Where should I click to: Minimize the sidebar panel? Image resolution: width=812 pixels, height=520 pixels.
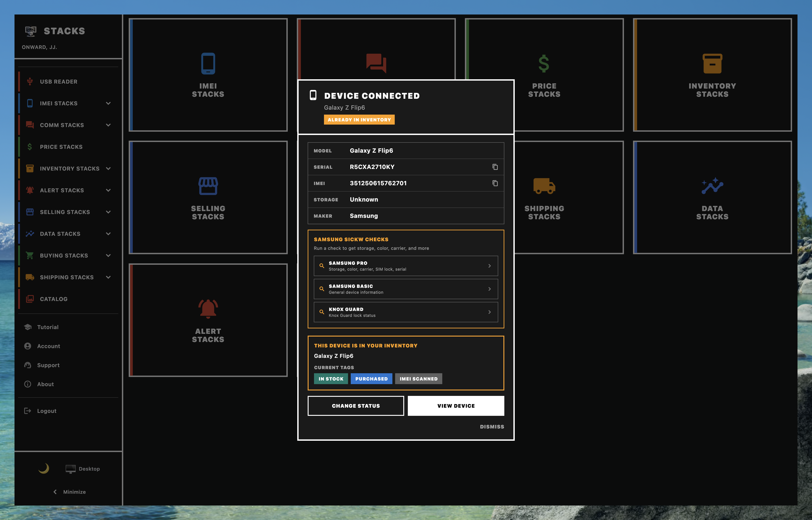tap(70, 492)
